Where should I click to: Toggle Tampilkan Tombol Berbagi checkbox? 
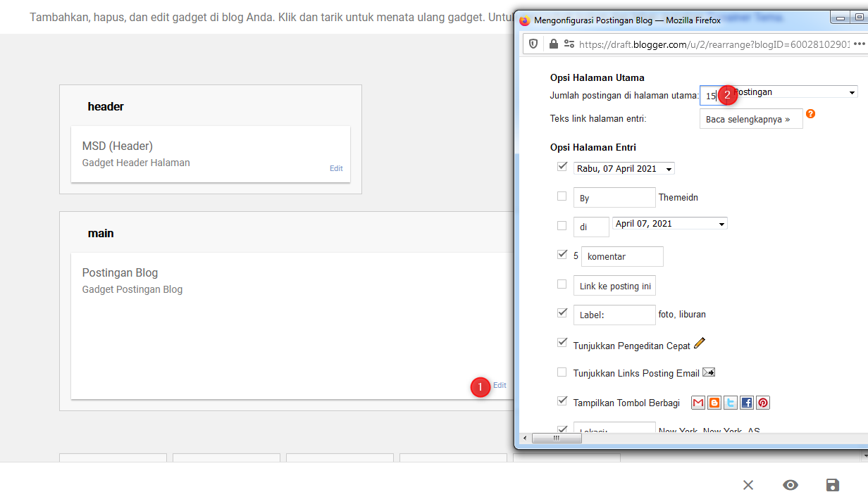[562, 401]
